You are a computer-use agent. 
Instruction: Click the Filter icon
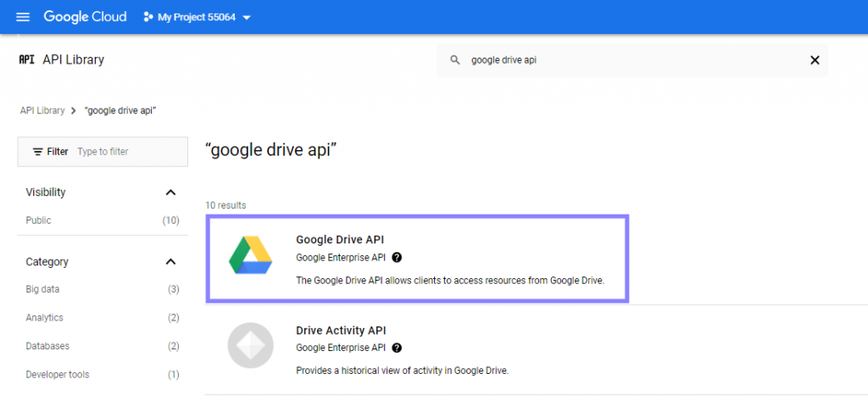point(37,152)
